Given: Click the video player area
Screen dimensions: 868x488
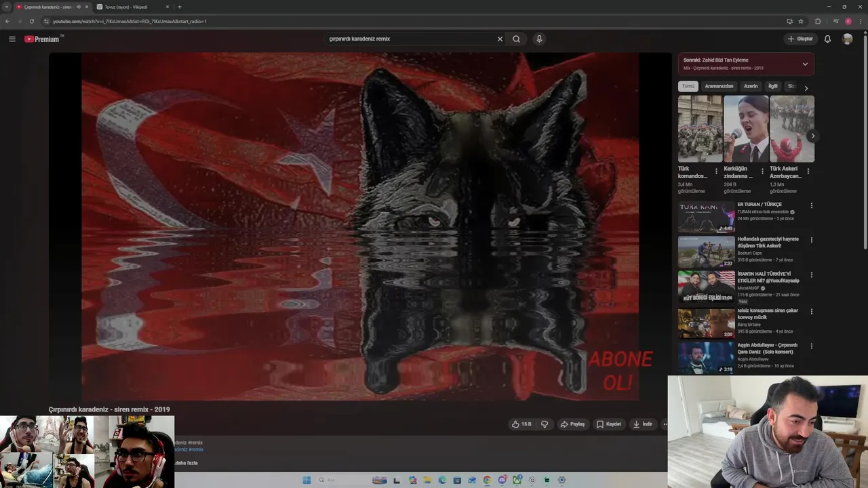Looking at the screenshot, I should 360,226.
